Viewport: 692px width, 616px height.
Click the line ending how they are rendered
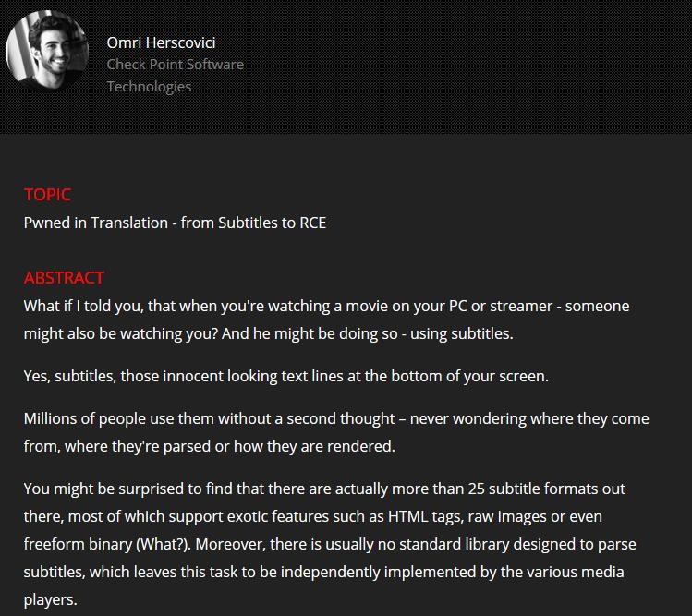tap(209, 447)
